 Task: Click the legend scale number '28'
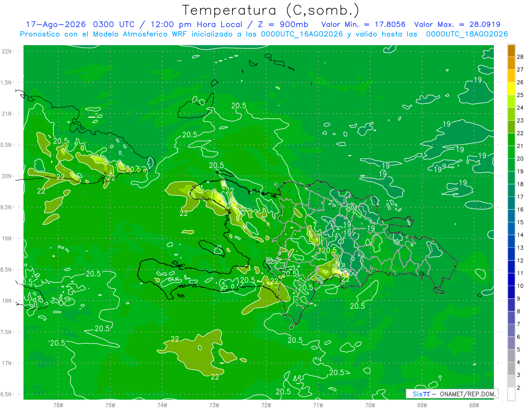pyautogui.click(x=520, y=57)
